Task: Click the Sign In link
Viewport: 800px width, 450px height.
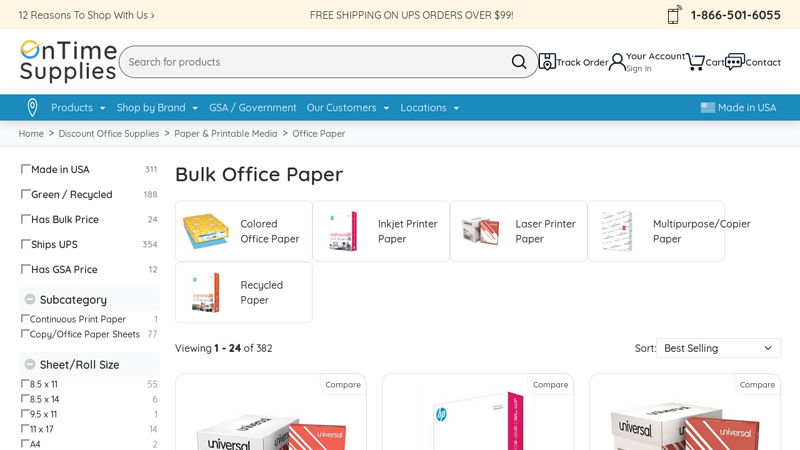Action: pyautogui.click(x=639, y=68)
